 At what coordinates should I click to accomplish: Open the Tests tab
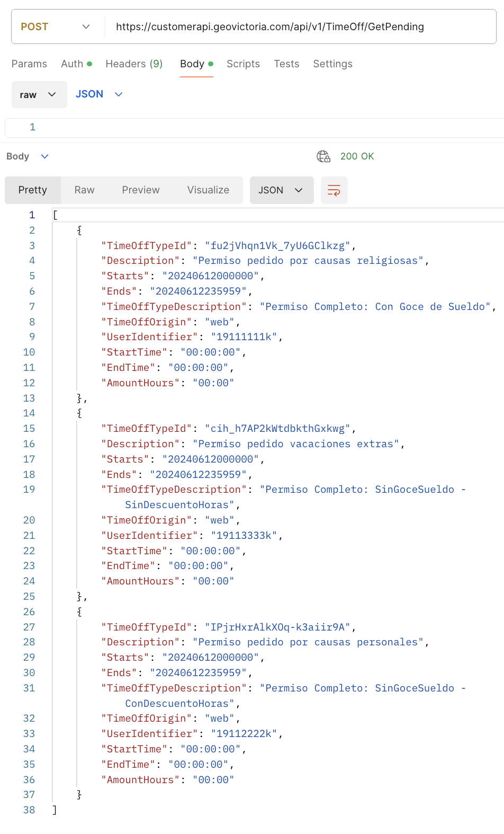(x=286, y=64)
